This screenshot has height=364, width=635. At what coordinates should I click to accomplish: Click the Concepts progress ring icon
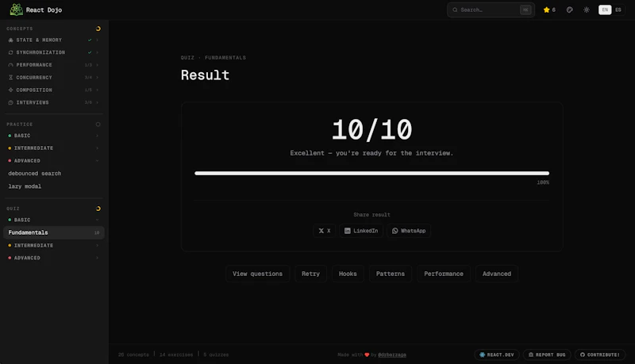[98, 29]
